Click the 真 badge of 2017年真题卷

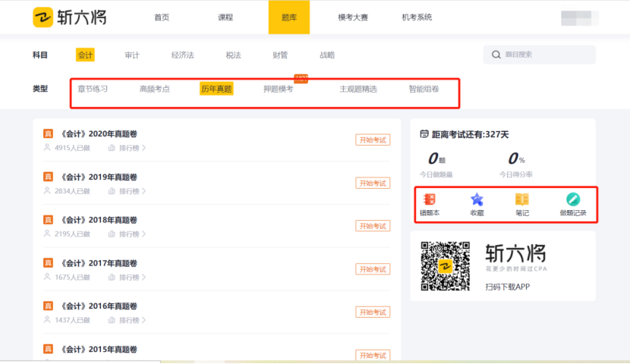pos(49,263)
